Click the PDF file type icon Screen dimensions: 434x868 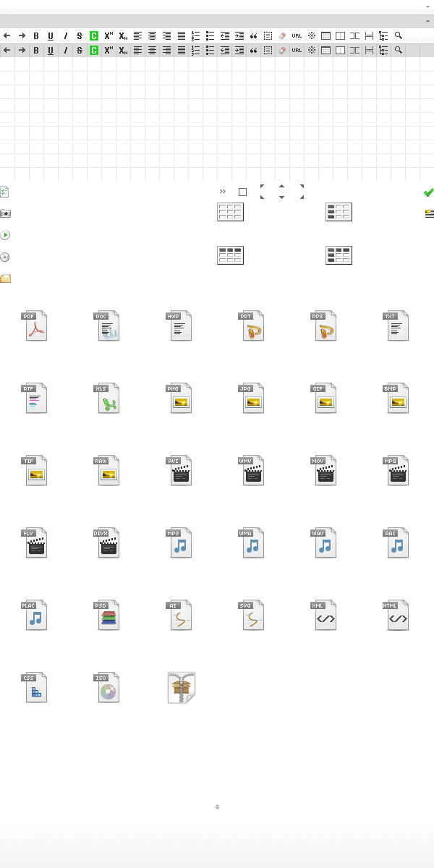click(x=35, y=326)
